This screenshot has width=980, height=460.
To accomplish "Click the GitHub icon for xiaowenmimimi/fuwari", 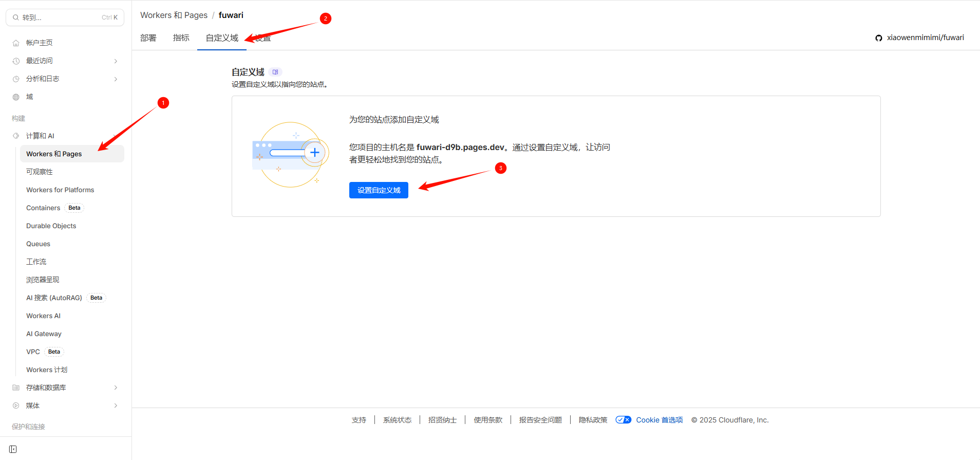I will (879, 38).
